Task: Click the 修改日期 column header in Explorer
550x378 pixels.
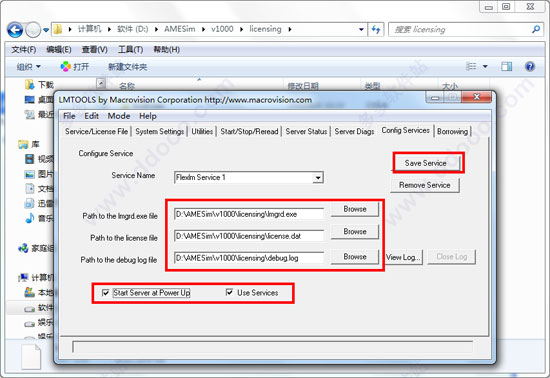Action: (303, 86)
